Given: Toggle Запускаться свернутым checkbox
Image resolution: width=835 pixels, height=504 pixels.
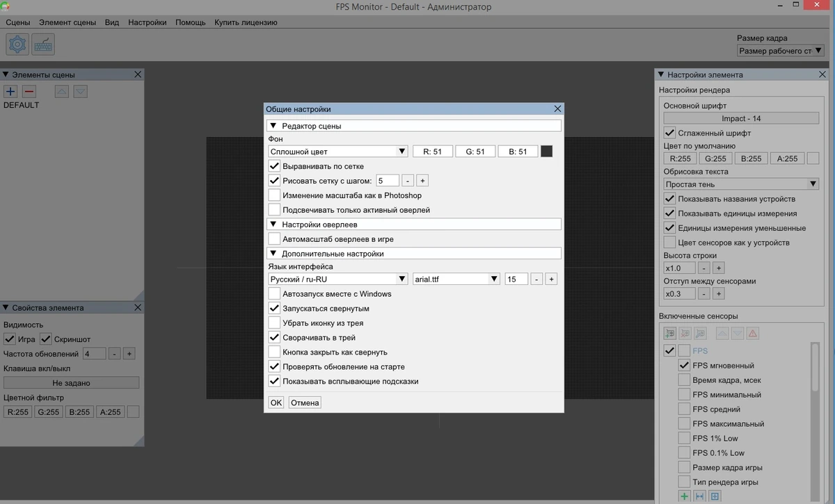Looking at the screenshot, I should click(274, 309).
